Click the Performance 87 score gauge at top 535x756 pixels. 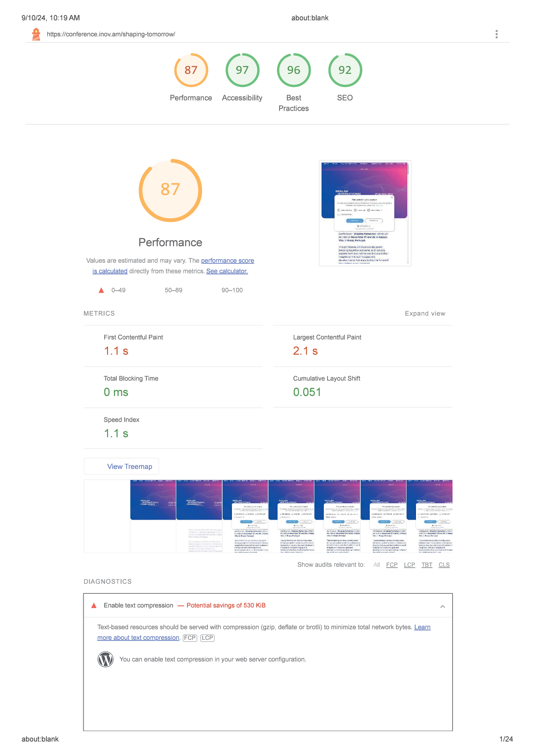(x=191, y=70)
